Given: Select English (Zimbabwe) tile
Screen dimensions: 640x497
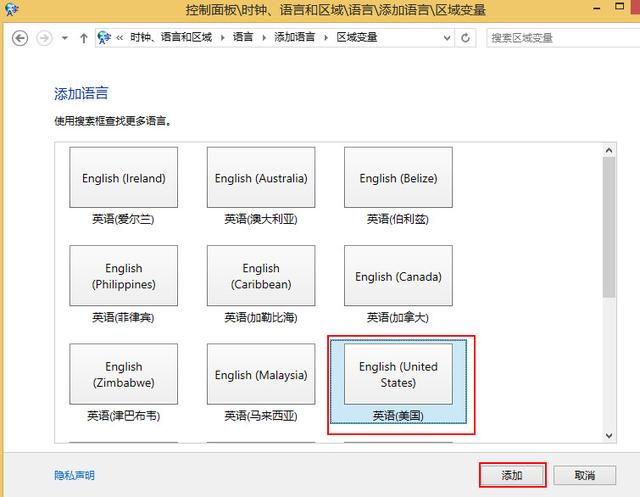Looking at the screenshot, I should [124, 374].
